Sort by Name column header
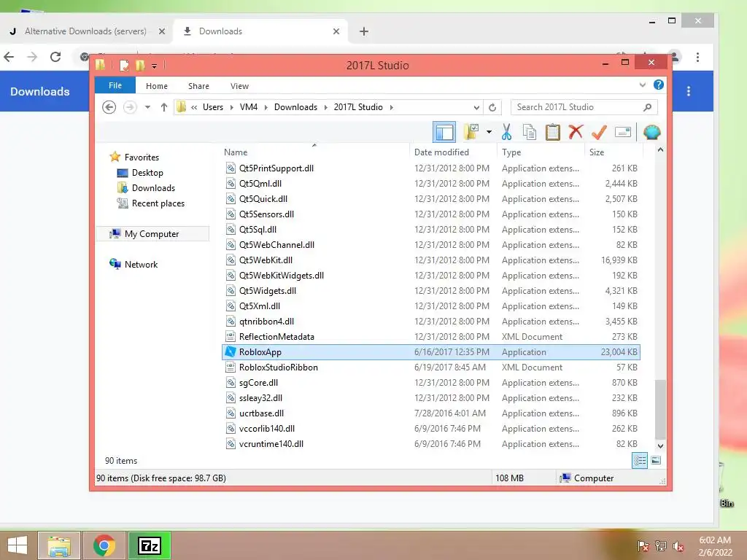 [236, 152]
